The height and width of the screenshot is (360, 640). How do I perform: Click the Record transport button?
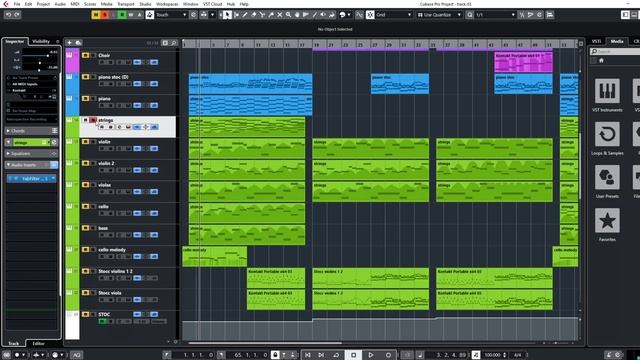388,355
